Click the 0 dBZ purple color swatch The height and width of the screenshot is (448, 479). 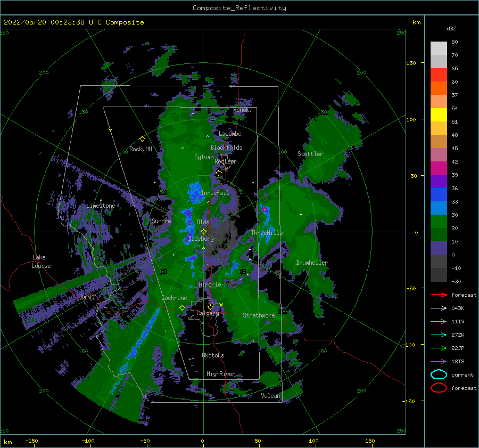tap(439, 248)
